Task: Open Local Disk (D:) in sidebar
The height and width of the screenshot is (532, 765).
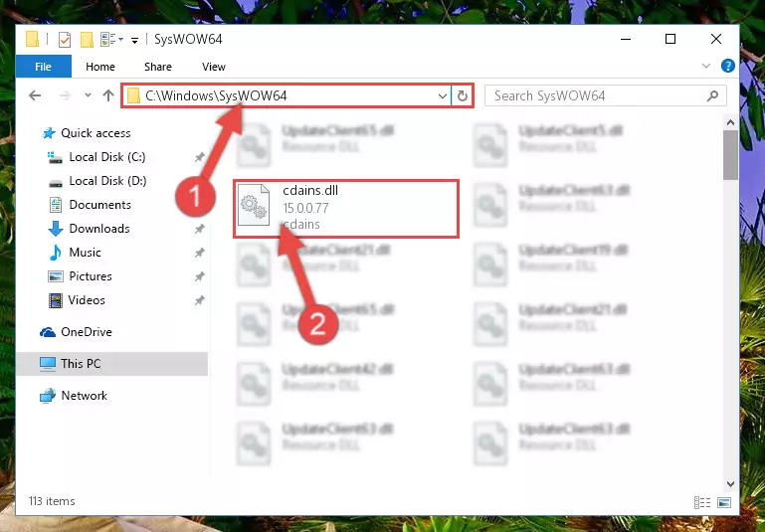Action: (x=107, y=181)
